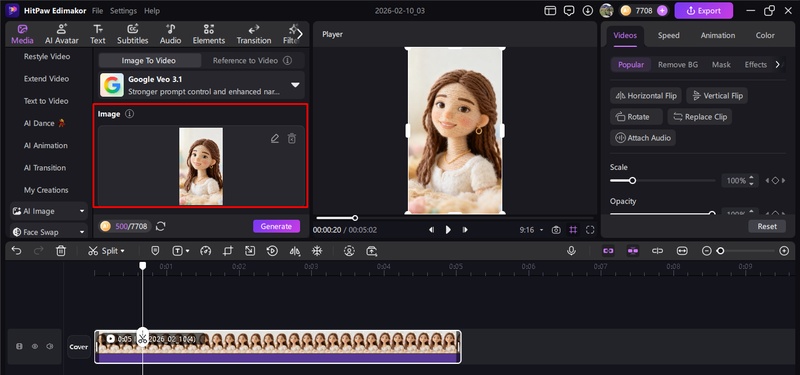
Task: Expand the Google Veo 3.1 model dropdown
Action: (x=295, y=85)
